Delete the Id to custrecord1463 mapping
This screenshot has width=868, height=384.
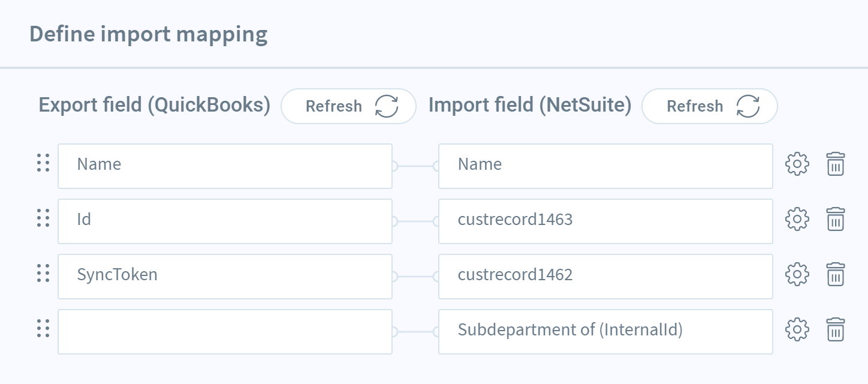click(x=836, y=219)
